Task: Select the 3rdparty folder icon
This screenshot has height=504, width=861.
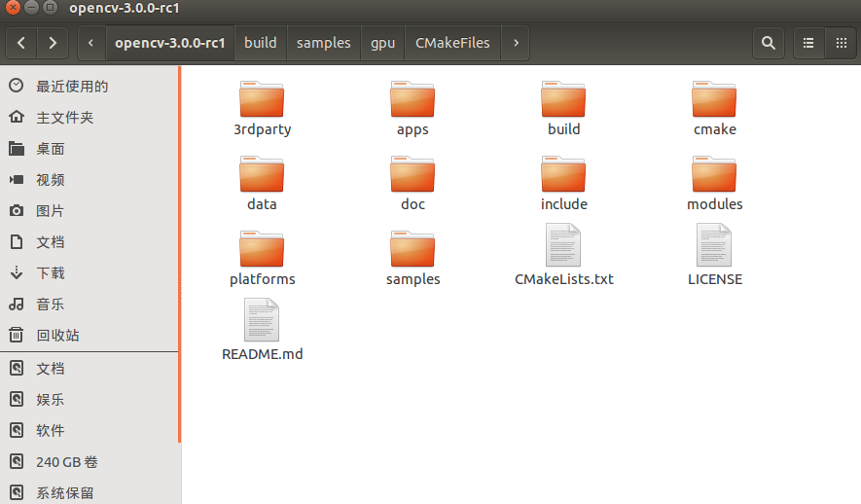Action: coord(262,99)
